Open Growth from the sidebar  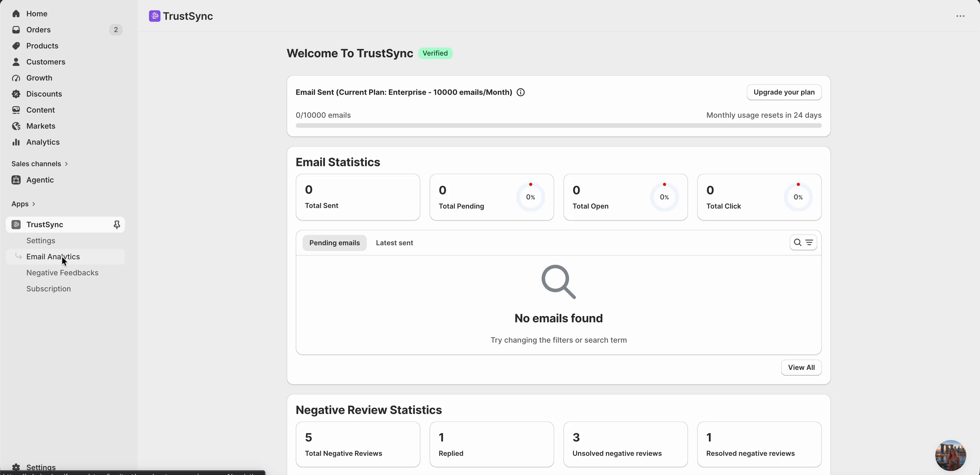coord(39,78)
